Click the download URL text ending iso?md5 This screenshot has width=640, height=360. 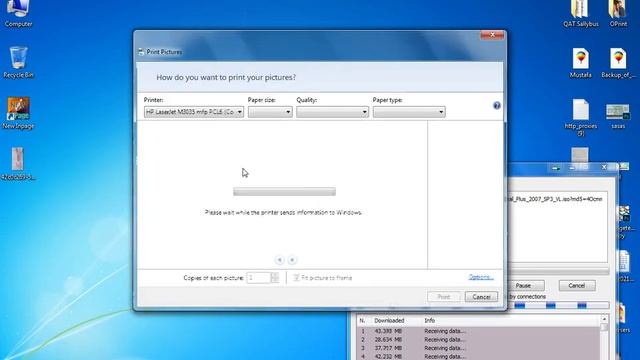coord(555,199)
